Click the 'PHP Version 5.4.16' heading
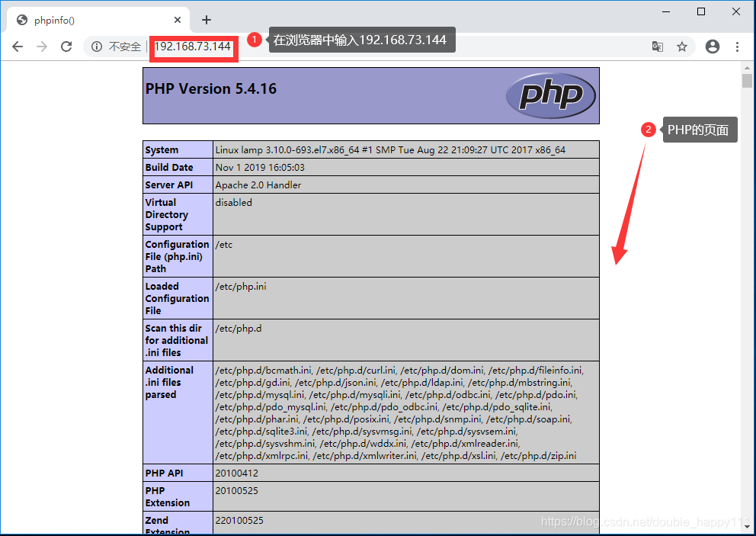 pos(210,88)
